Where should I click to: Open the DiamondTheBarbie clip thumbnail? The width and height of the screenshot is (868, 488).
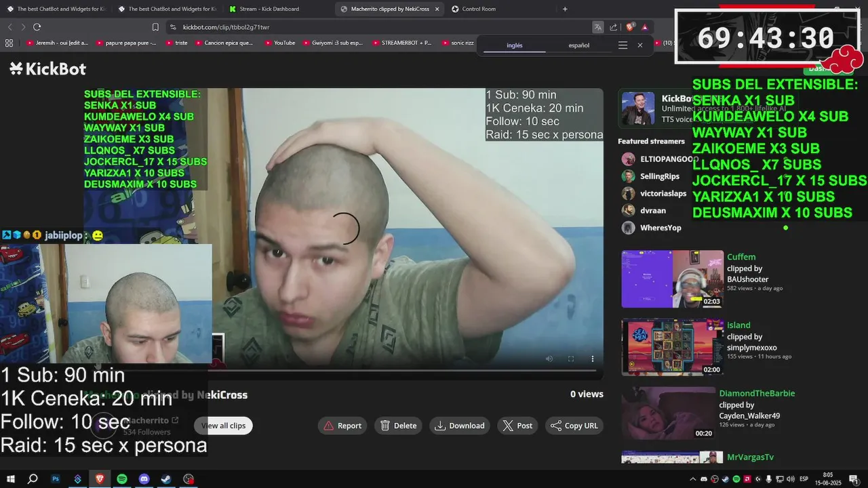pyautogui.click(x=669, y=413)
